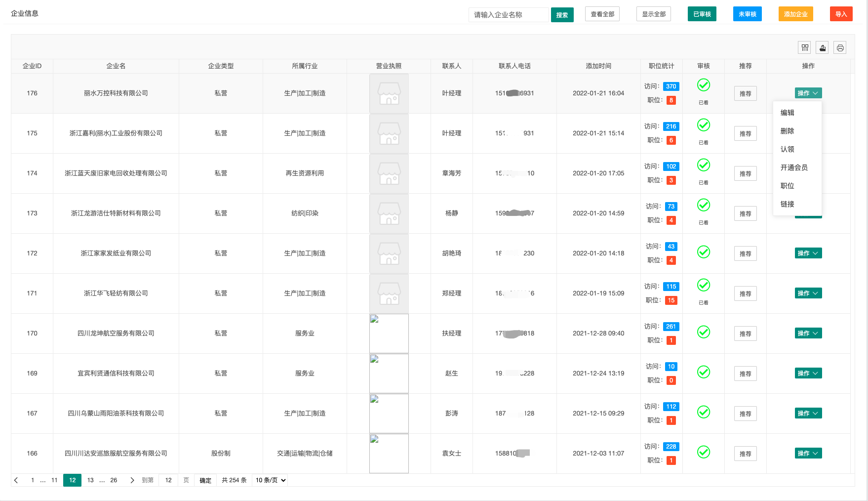Click the 显示全部 button

coord(654,14)
